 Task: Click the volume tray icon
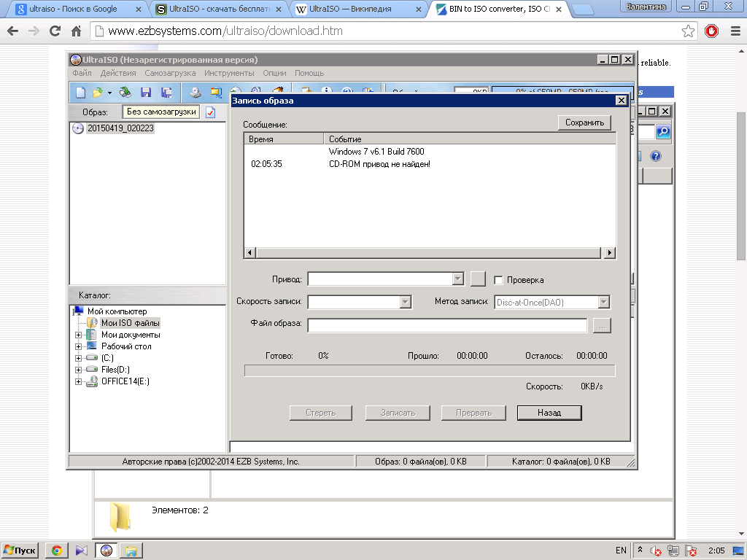(x=656, y=551)
